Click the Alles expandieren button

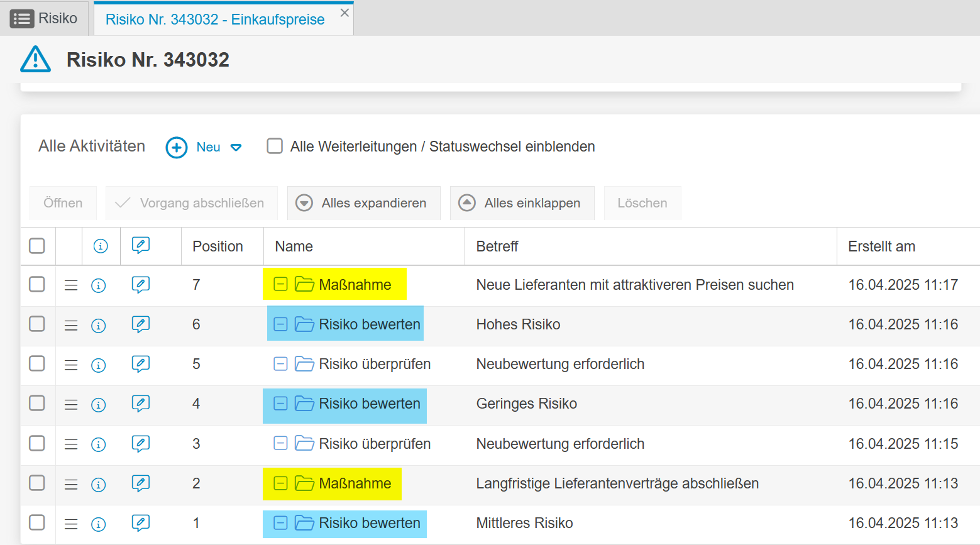[x=363, y=203]
